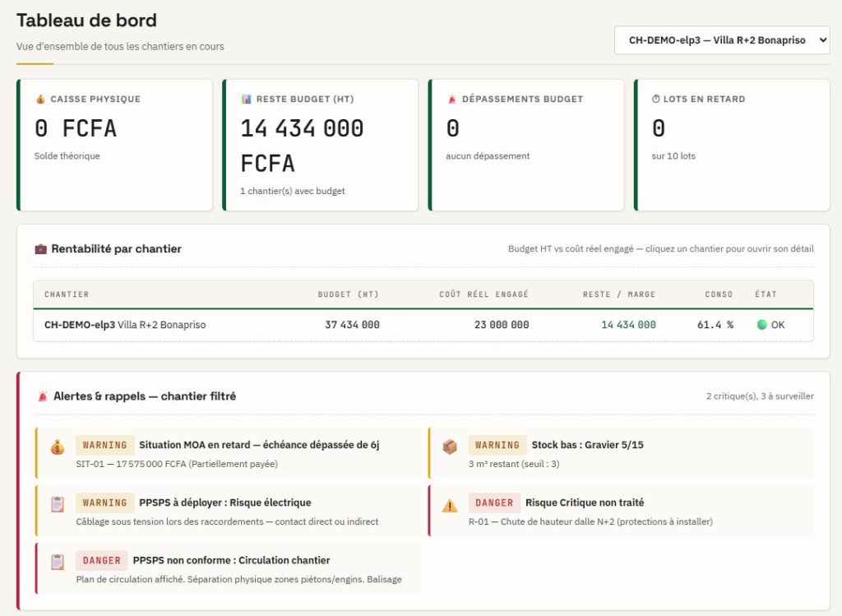
Task: Open the PPSPS non conforme Circulation chantier alert
Action: (229, 568)
